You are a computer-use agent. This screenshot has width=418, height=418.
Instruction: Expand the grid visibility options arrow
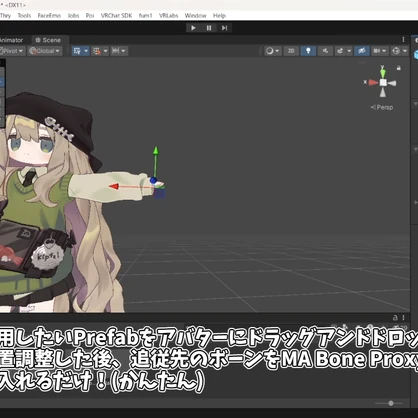[86, 51]
